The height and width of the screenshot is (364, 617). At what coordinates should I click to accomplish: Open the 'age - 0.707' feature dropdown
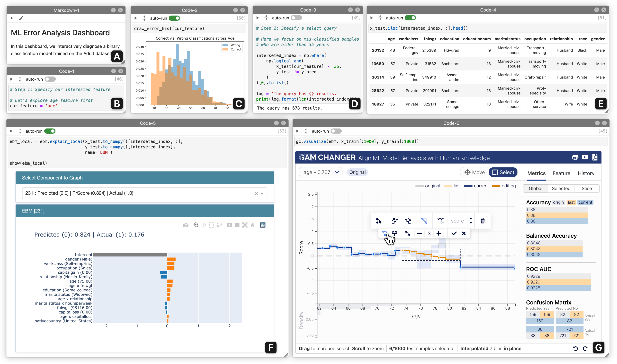pyautogui.click(x=321, y=172)
